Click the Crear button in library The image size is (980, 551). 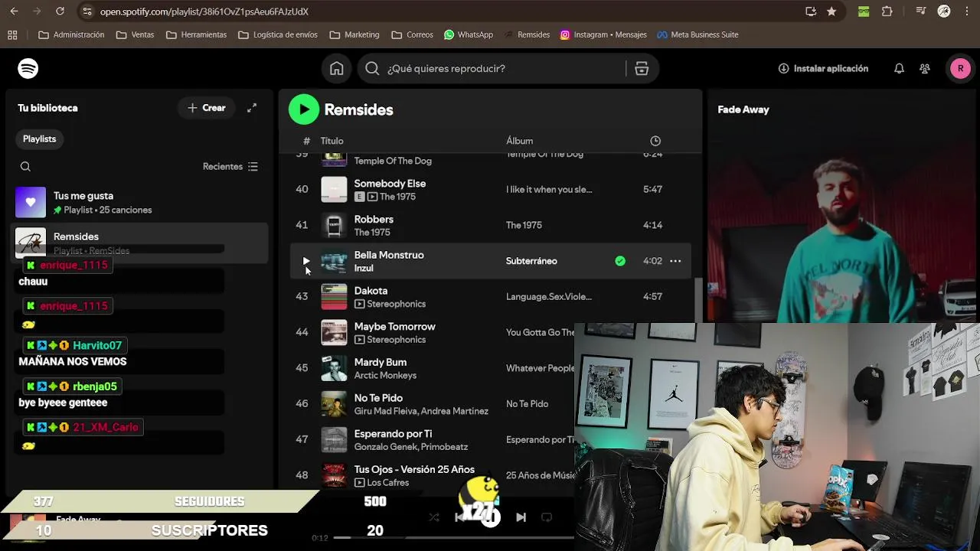click(x=206, y=108)
